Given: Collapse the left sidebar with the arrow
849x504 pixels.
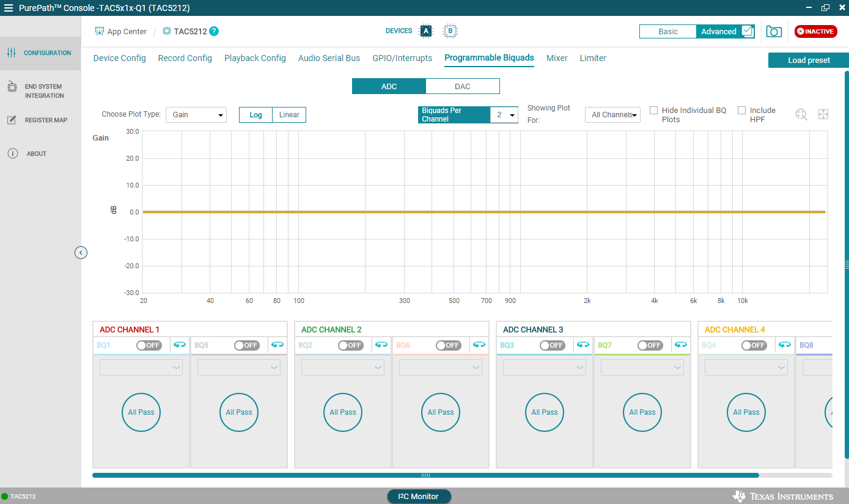Looking at the screenshot, I should (x=81, y=252).
